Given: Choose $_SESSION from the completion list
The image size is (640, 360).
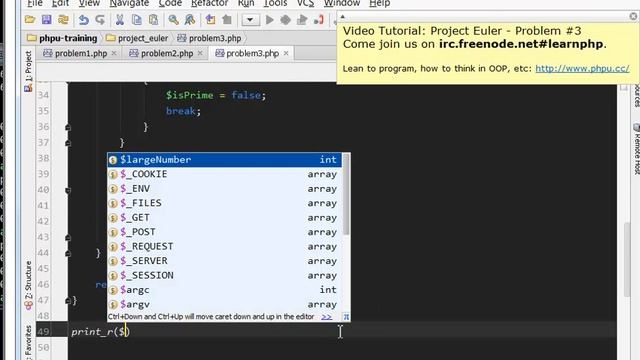Looking at the screenshot, I should coord(224,276).
